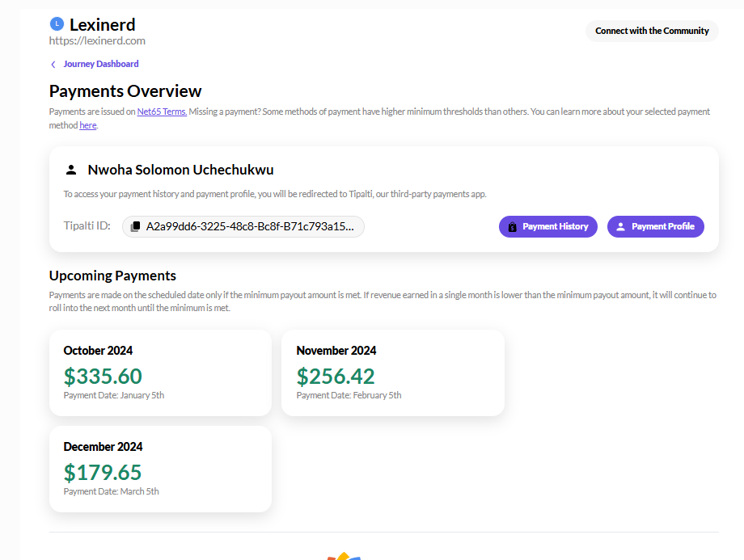Click the $335.60 payment amount
The height and width of the screenshot is (560, 744).
coord(103,377)
